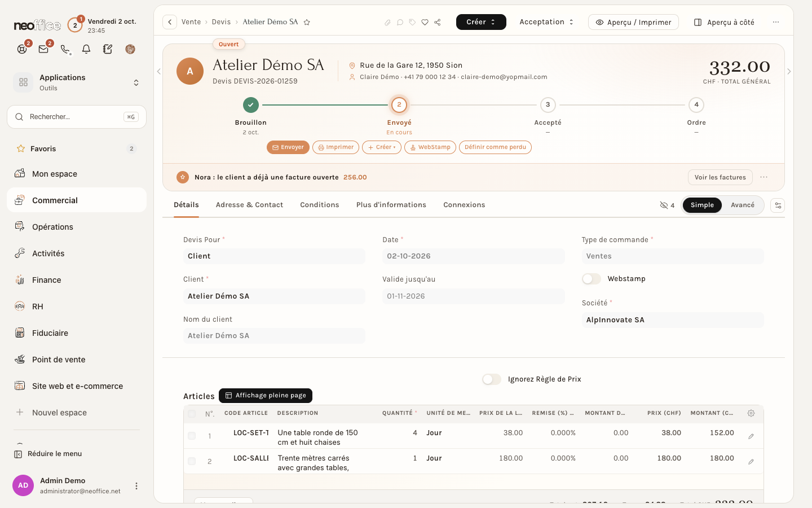This screenshot has height=508, width=812.
Task: Switch to the Connexions tab
Action: pyautogui.click(x=464, y=205)
